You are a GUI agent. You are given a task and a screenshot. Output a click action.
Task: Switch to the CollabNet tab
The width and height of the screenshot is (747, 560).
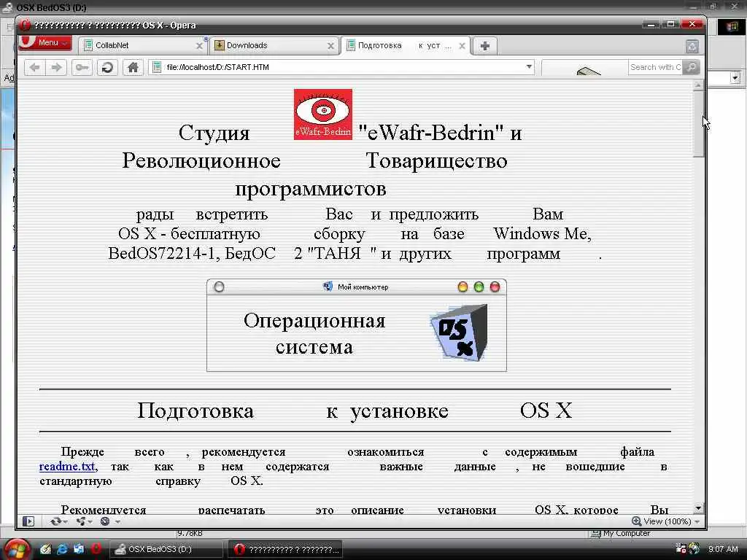tap(142, 46)
